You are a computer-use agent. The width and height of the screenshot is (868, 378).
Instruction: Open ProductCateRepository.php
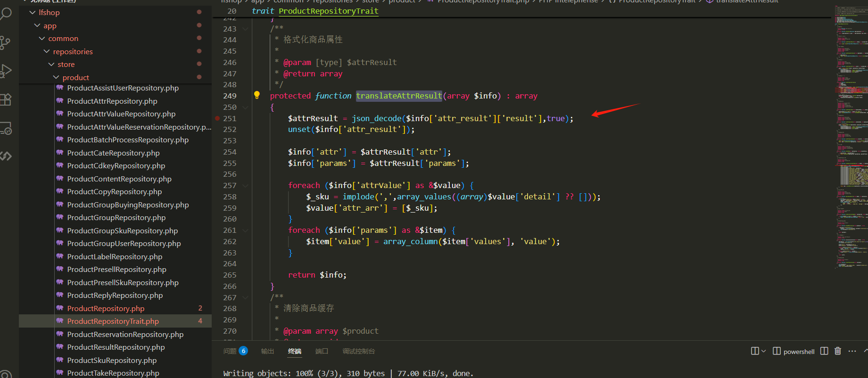click(113, 153)
